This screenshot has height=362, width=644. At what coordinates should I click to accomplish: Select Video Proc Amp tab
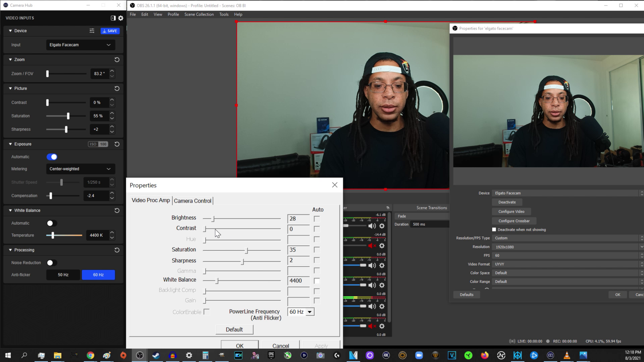tap(151, 200)
